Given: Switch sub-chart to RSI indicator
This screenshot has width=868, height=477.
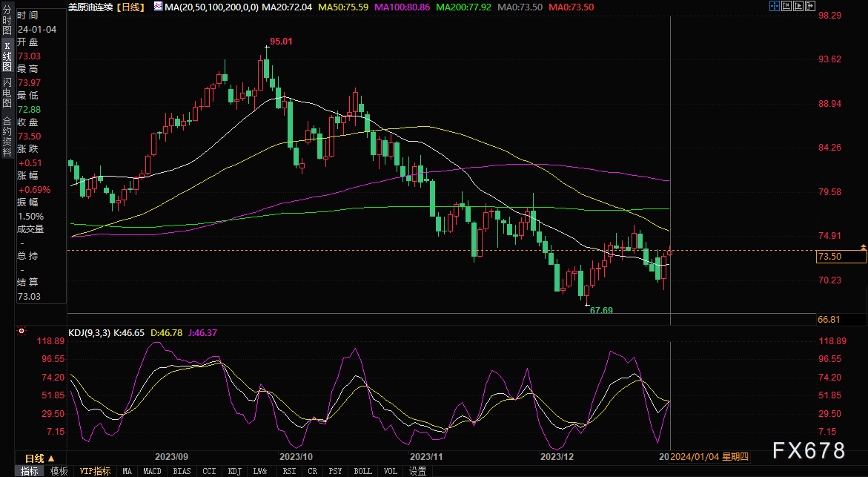Looking at the screenshot, I should tap(289, 471).
